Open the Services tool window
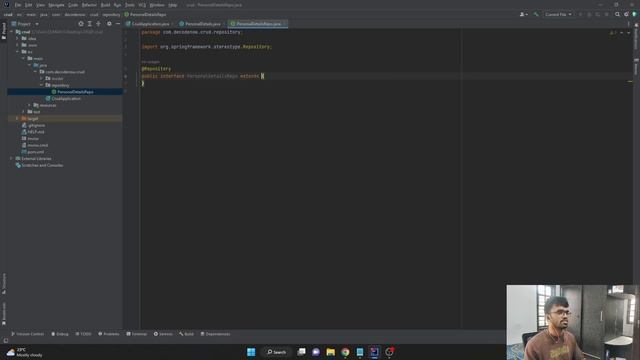The height and width of the screenshot is (360, 640). (163, 334)
